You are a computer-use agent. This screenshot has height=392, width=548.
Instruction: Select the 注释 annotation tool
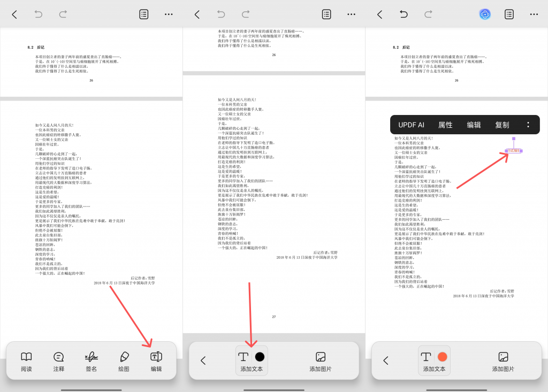[x=59, y=361]
